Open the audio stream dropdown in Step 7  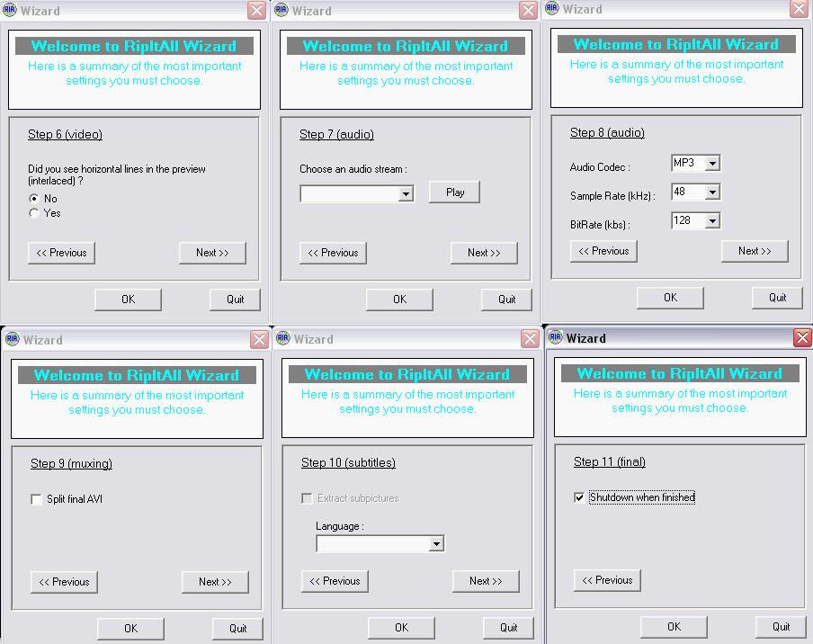point(406,194)
